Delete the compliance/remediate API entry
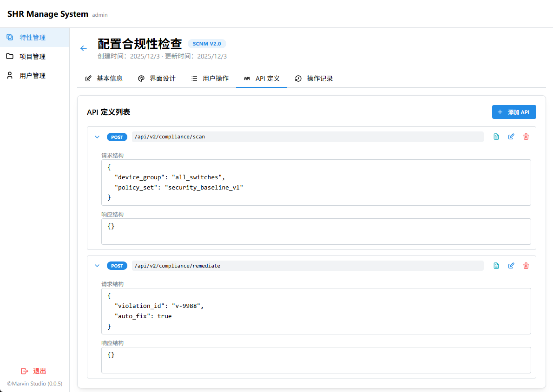 point(526,266)
